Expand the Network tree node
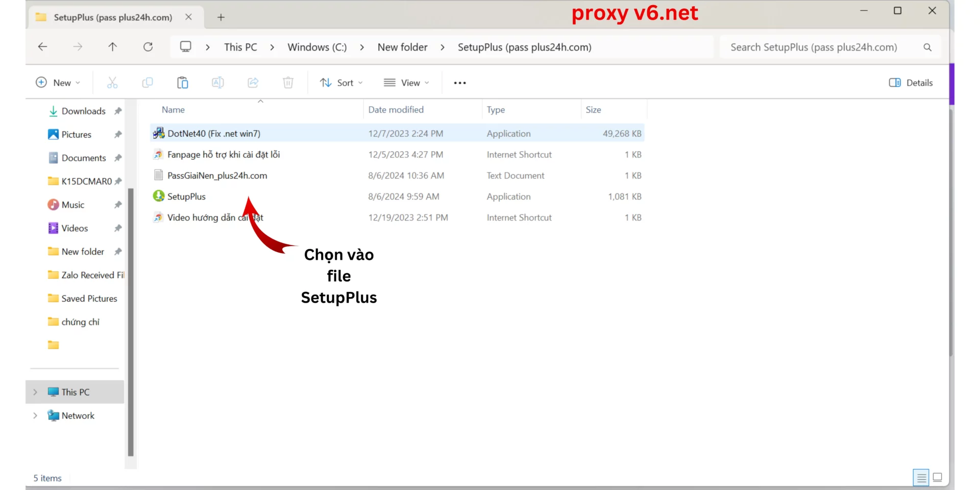The width and height of the screenshot is (980, 490). point(35,415)
